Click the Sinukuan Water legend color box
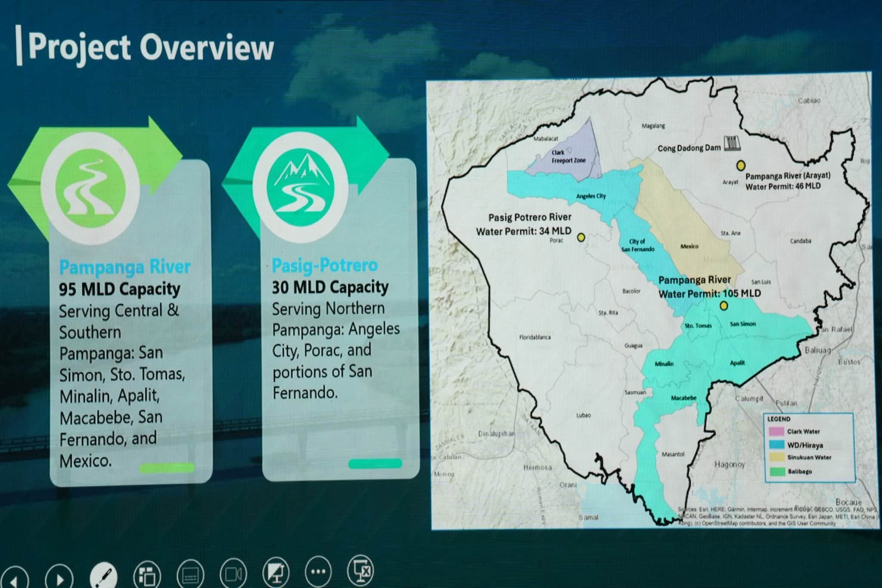The image size is (882, 588). 777,458
